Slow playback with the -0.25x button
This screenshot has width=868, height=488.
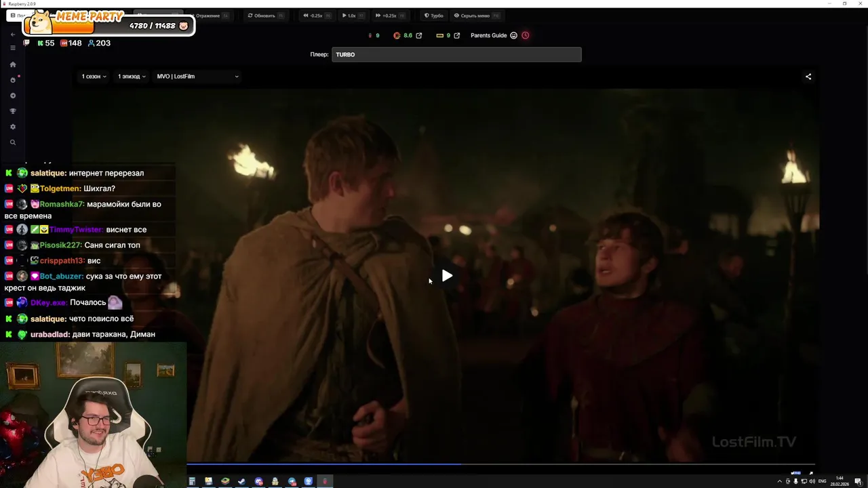pos(317,16)
